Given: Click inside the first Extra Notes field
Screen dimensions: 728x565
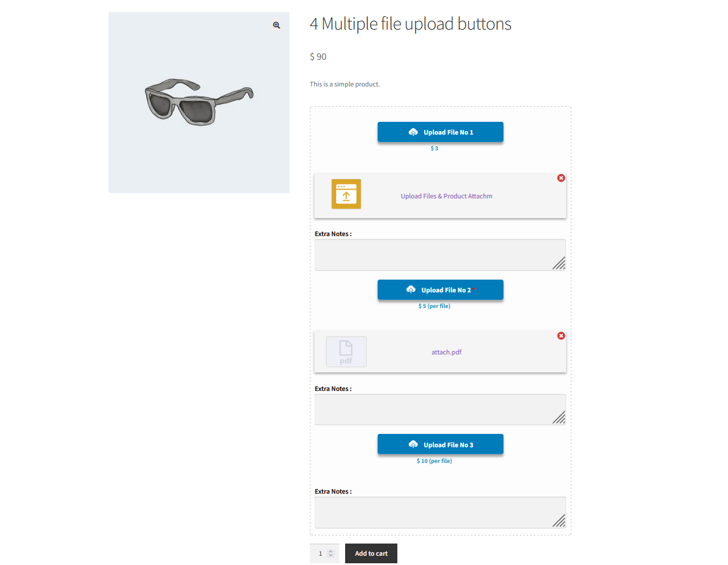Looking at the screenshot, I should [440, 254].
